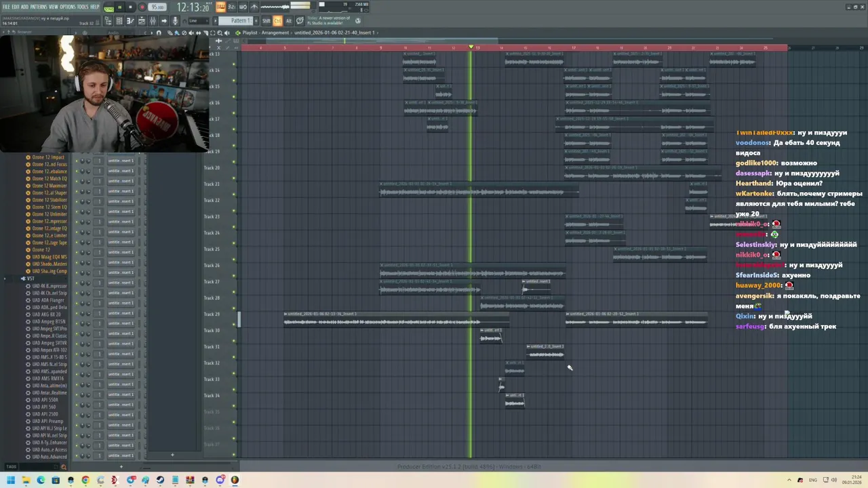The width and height of the screenshot is (868, 488).
Task: Open the Pattern 1 selector dropdown
Action: [235, 21]
